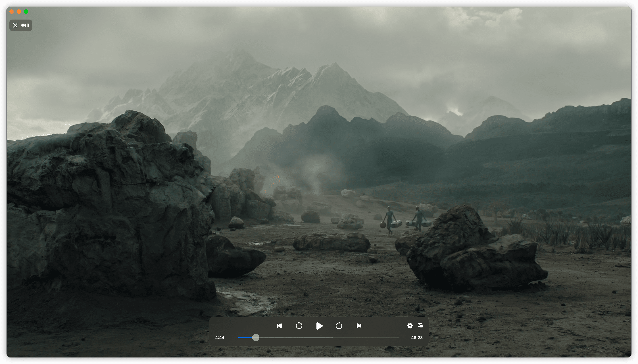
Task: Skip to the previous track icon
Action: click(x=279, y=325)
